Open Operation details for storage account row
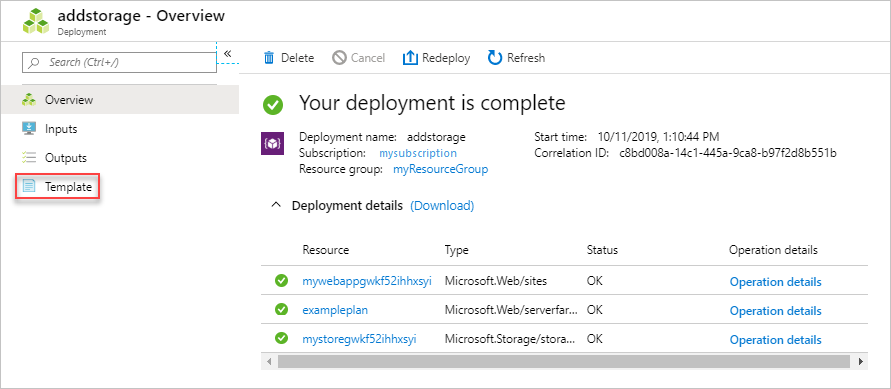This screenshot has height=389, width=891. [x=776, y=340]
